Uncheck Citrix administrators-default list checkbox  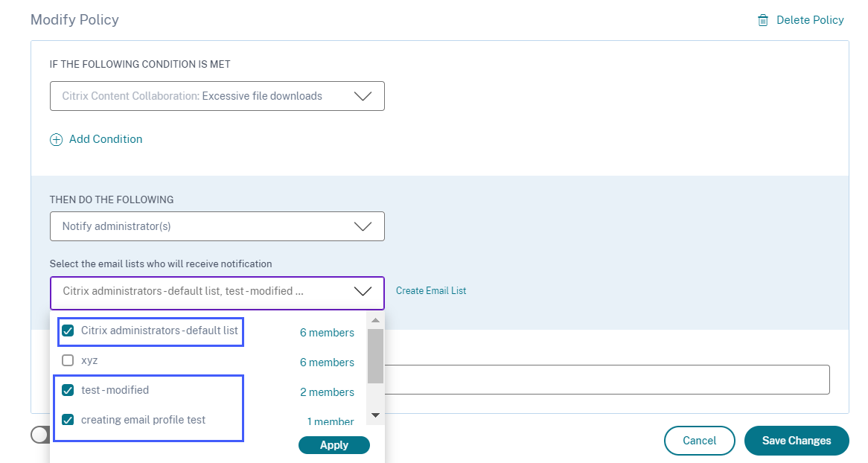68,331
